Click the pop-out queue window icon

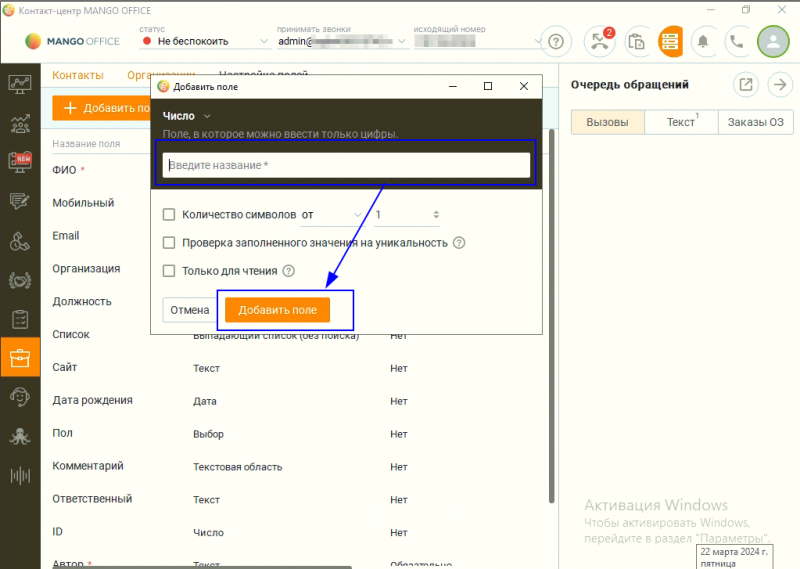pyautogui.click(x=745, y=85)
